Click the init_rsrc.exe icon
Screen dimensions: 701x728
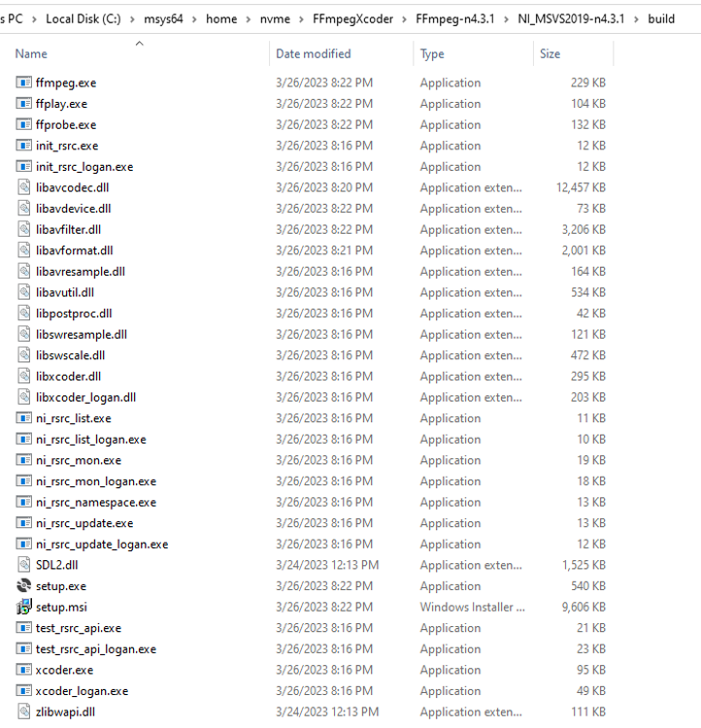pyautogui.click(x=23, y=146)
